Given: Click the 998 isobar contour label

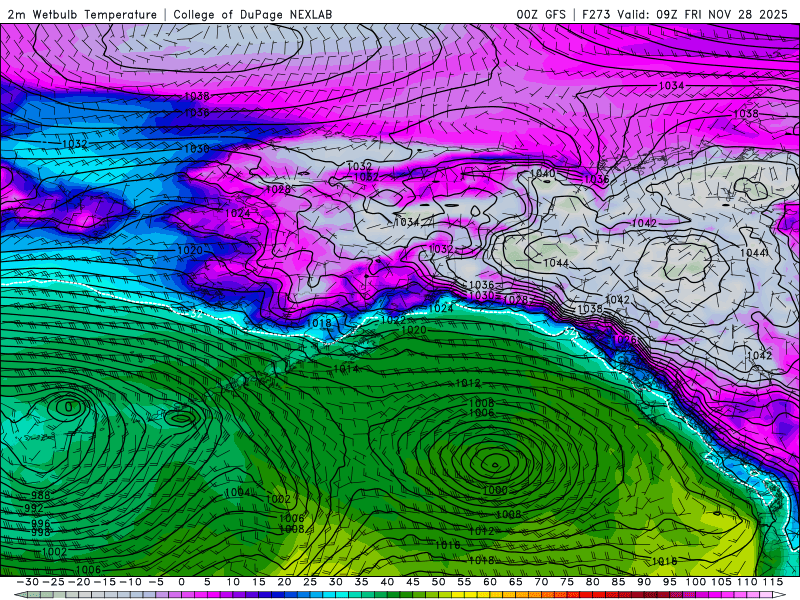Looking at the screenshot, I should (x=41, y=532).
